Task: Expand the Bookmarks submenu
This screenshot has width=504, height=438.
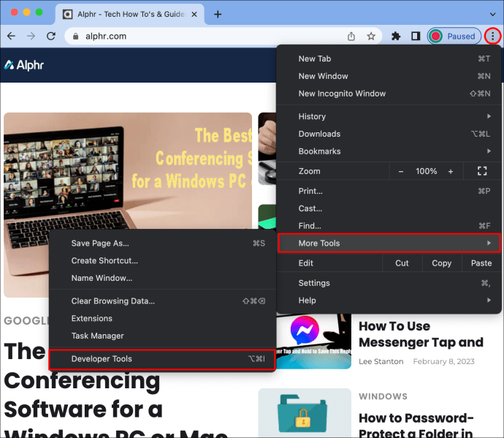Action: point(389,151)
